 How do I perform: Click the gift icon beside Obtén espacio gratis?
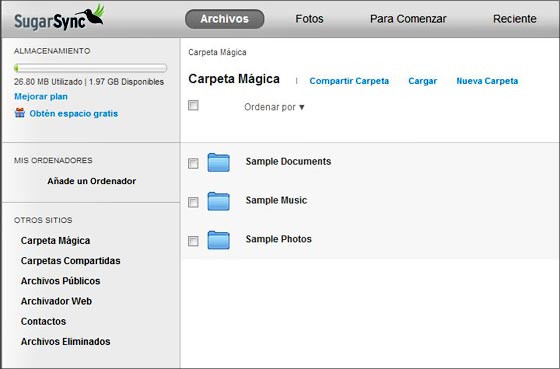pos(20,113)
